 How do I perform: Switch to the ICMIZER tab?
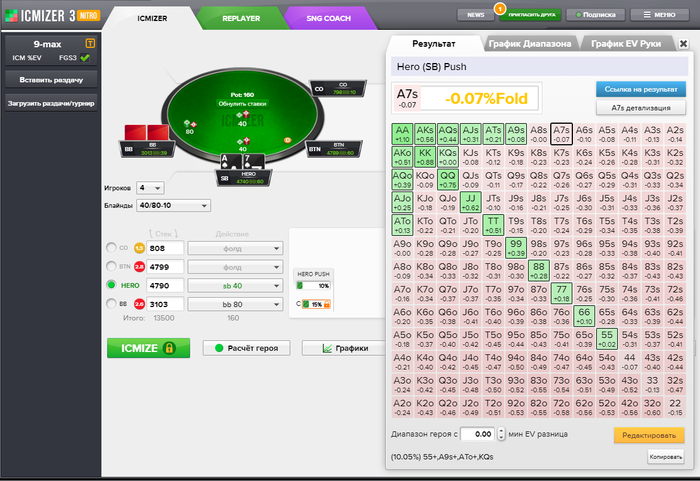pyautogui.click(x=152, y=18)
